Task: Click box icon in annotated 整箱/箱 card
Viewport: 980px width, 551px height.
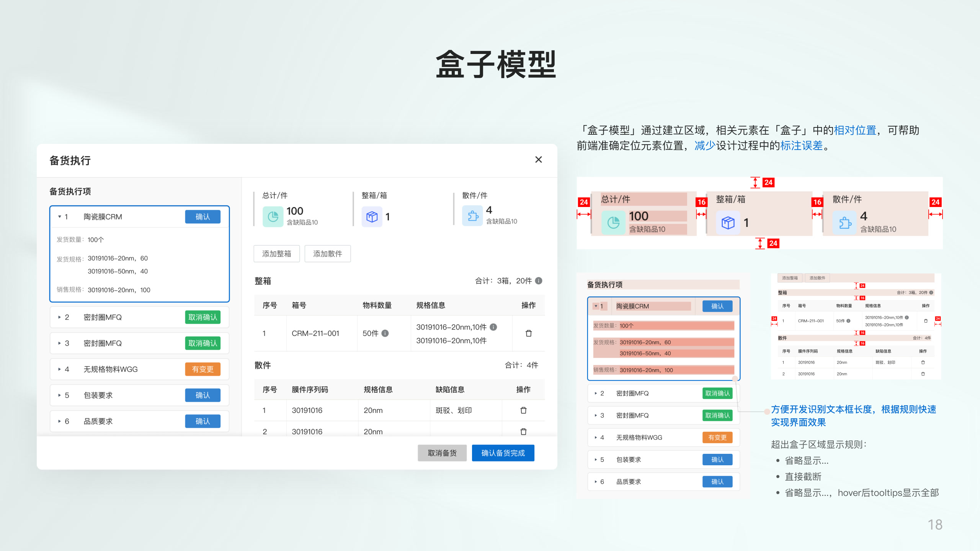Action: 728,222
